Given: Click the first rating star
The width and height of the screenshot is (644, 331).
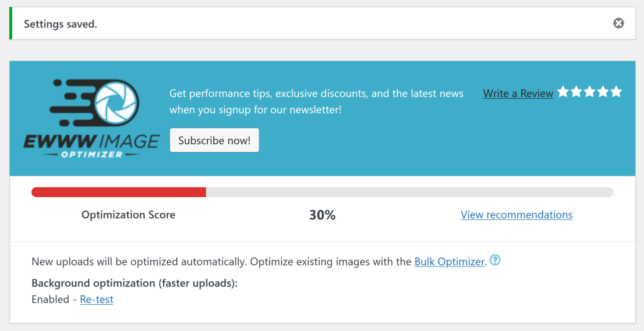Looking at the screenshot, I should pyautogui.click(x=564, y=91).
